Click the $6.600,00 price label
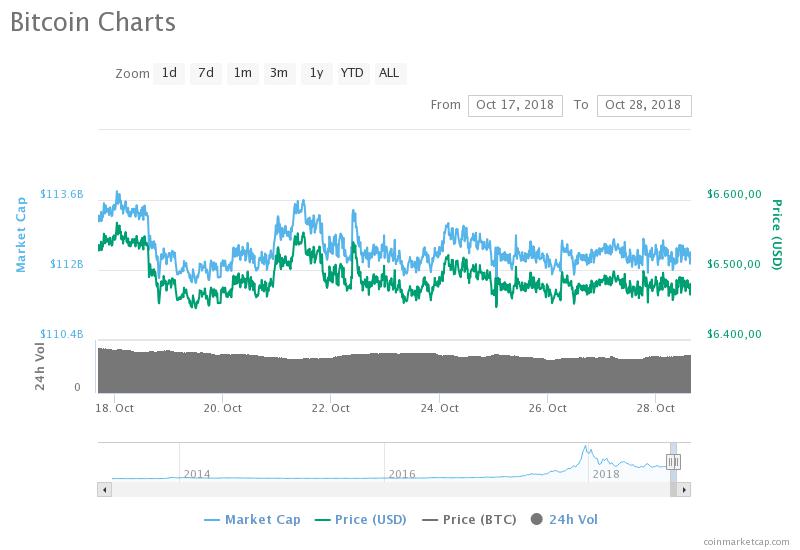Viewport: 800px width, 550px height. coord(734,194)
